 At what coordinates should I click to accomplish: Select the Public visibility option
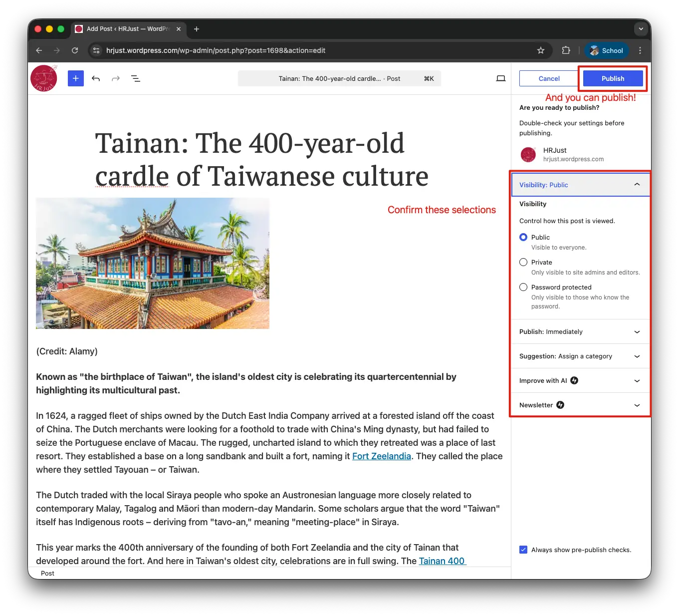(523, 237)
